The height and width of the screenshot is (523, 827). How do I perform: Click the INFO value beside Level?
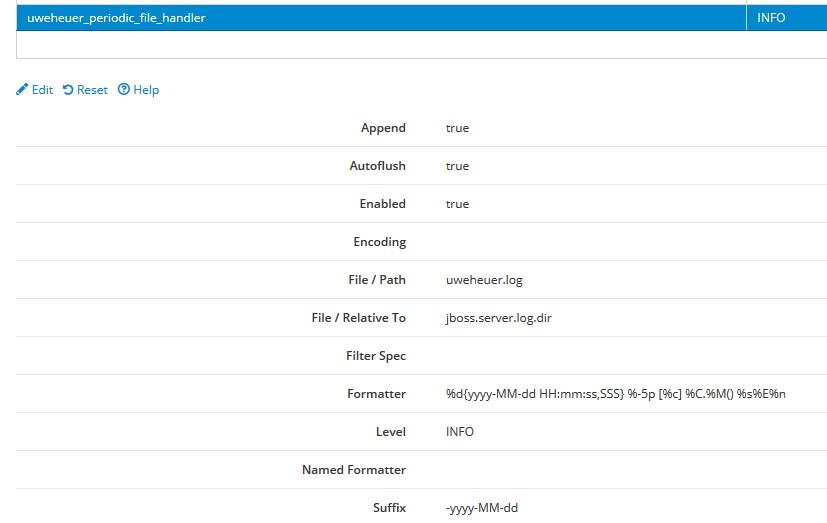pyautogui.click(x=460, y=432)
